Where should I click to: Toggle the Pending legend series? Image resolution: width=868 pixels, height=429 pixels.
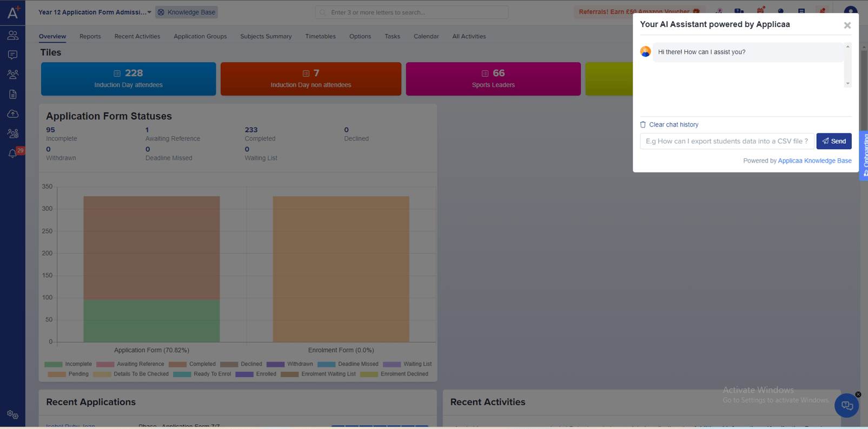pyautogui.click(x=68, y=374)
